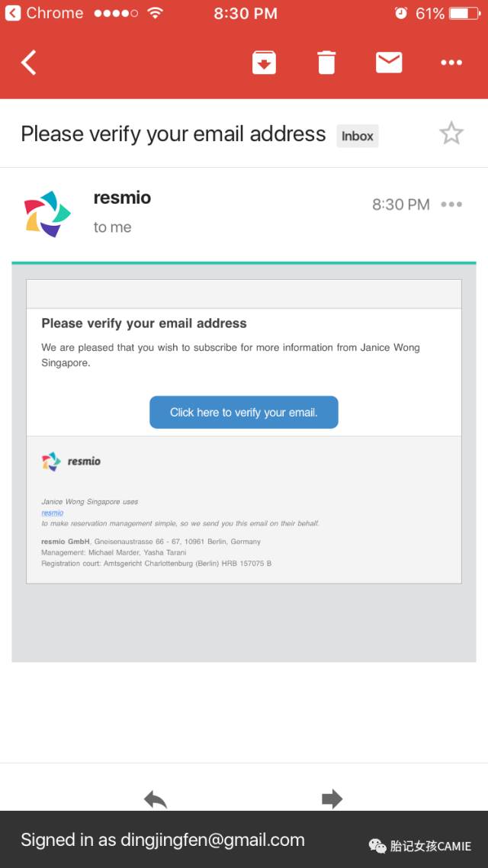The image size is (488, 868).
Task: Tap the Inbox label tag
Action: point(357,137)
